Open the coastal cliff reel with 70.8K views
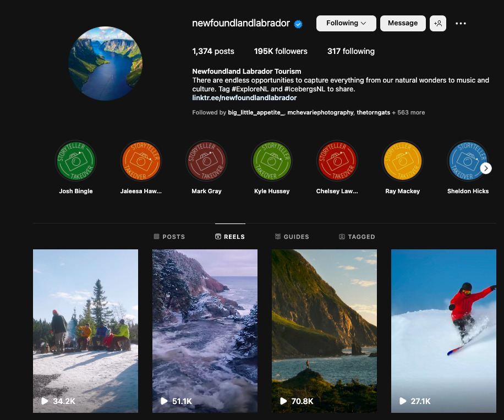Image resolution: width=504 pixels, height=420 pixels. (324, 331)
